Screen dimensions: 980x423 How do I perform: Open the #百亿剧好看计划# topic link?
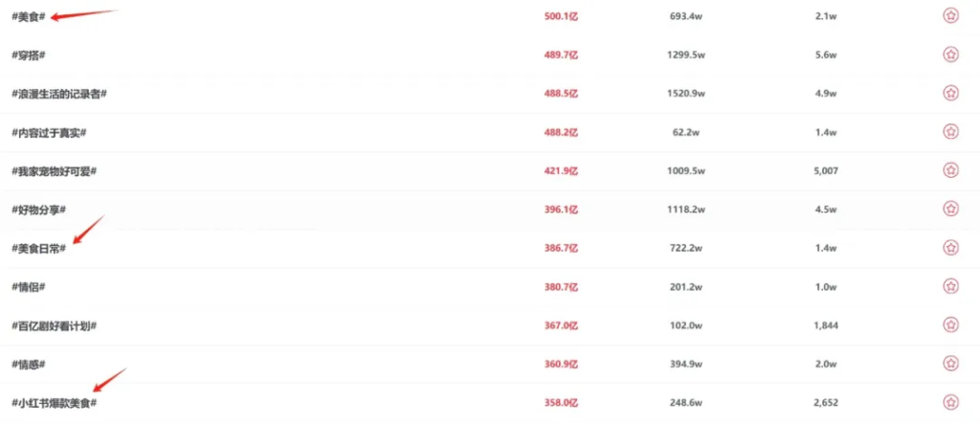54,325
